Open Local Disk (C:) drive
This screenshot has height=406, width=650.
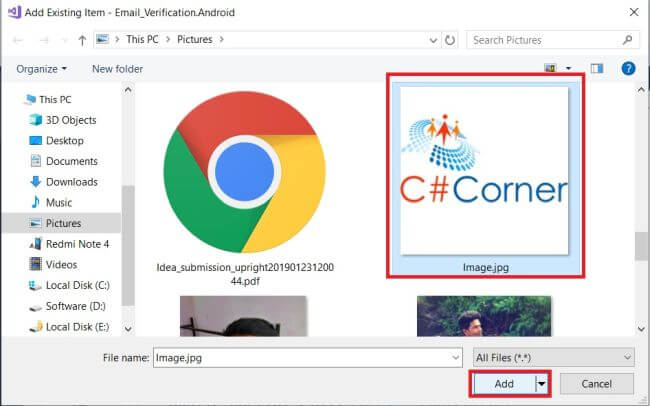(x=78, y=285)
